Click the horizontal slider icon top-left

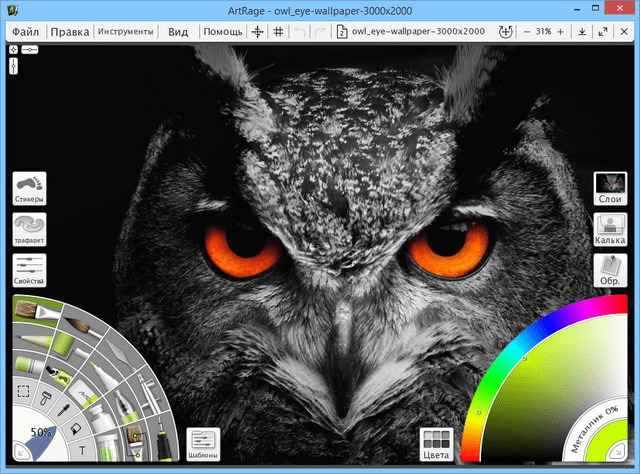click(30, 49)
